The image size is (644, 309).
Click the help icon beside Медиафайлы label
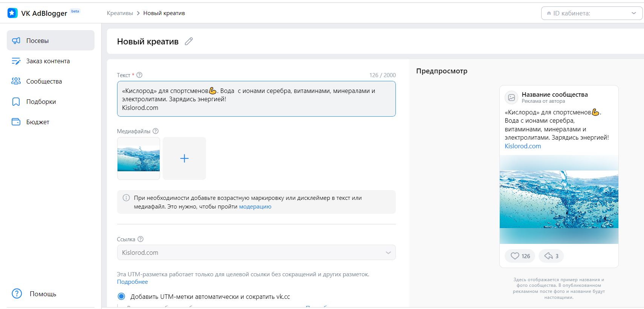click(156, 131)
